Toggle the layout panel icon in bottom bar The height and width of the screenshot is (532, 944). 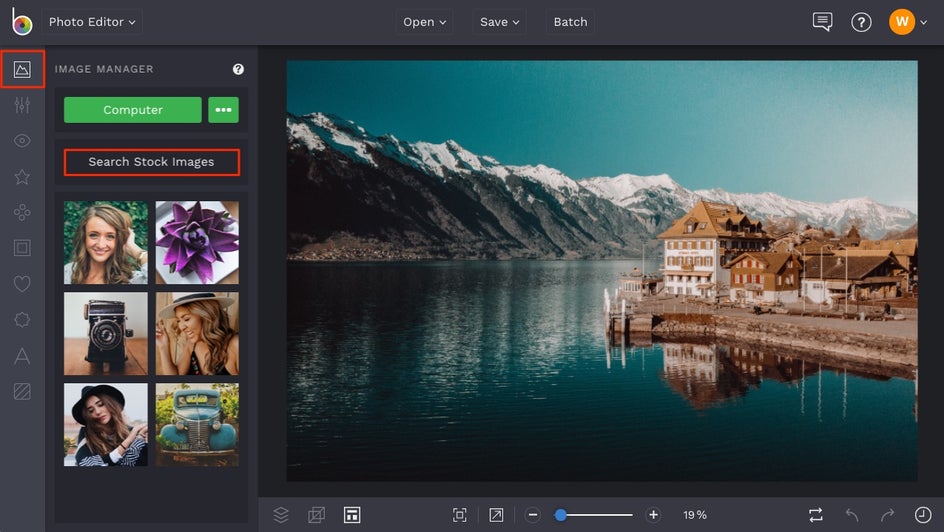[x=352, y=515]
